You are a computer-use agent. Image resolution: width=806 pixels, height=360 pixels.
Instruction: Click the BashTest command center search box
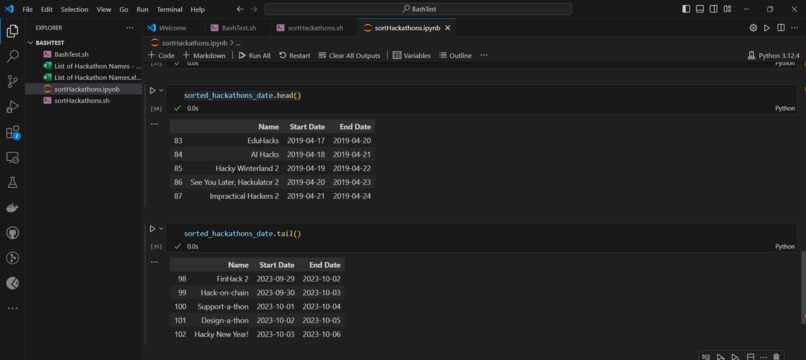tap(418, 9)
